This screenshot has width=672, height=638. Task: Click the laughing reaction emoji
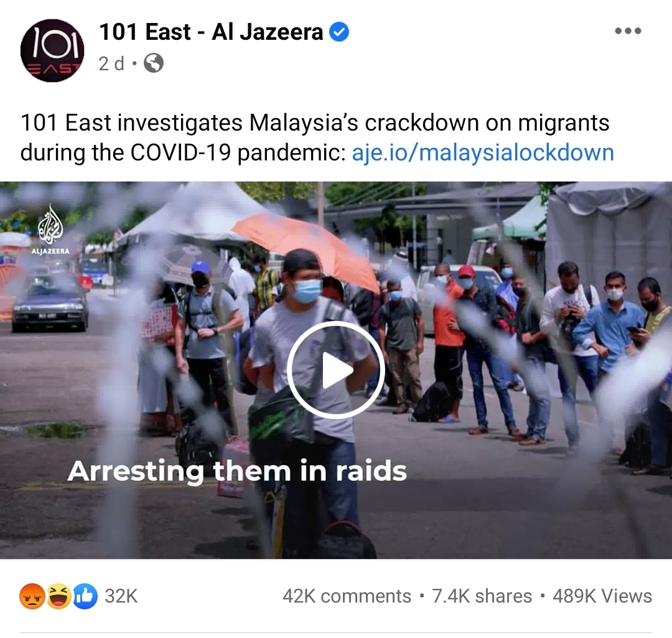click(x=59, y=596)
